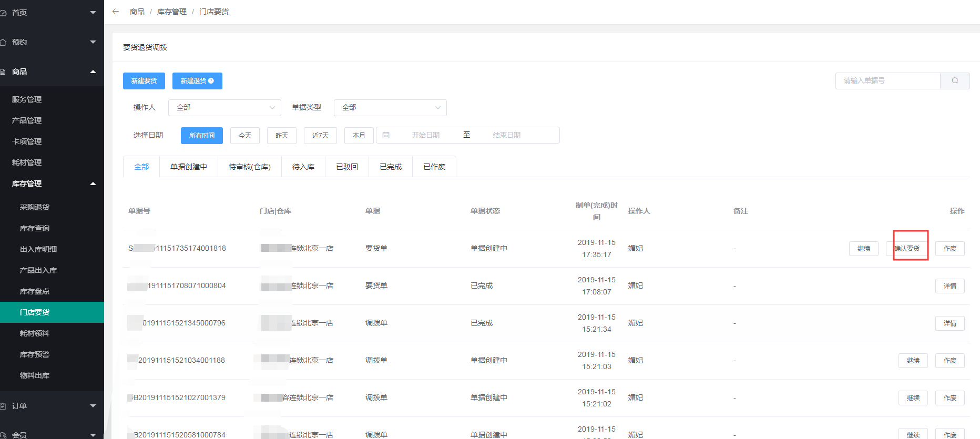Image resolution: width=980 pixels, height=439 pixels.
Task: Click 详情 in the 17:08:07 row
Action: pos(950,286)
